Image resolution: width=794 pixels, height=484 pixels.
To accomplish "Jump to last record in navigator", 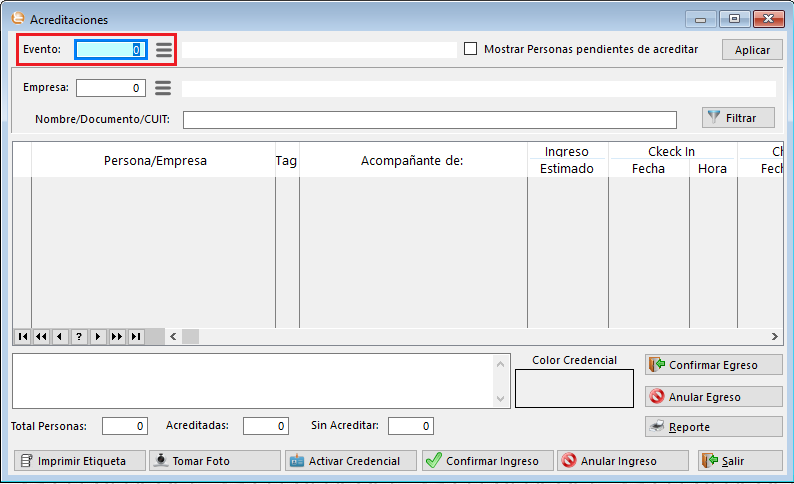I will [x=136, y=337].
